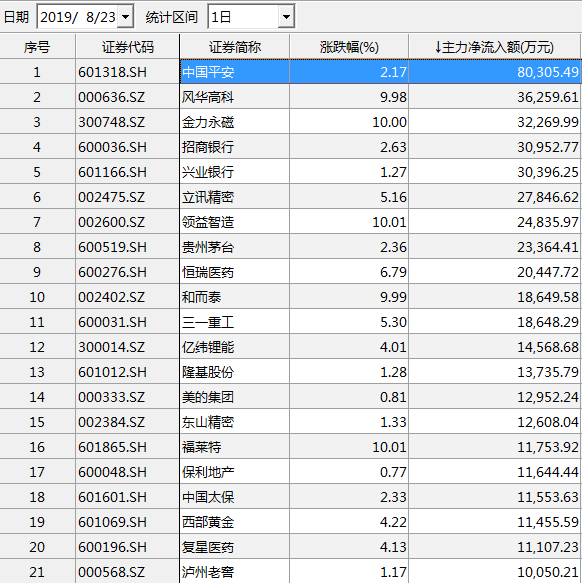This screenshot has height=583, width=582.
Task: Select stock name 金力永磁
Action: click(208, 122)
